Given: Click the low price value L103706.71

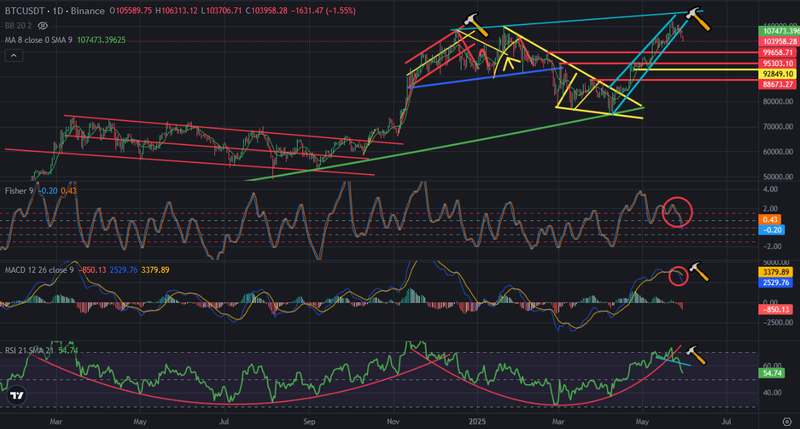Looking at the screenshot, I should (x=221, y=11).
